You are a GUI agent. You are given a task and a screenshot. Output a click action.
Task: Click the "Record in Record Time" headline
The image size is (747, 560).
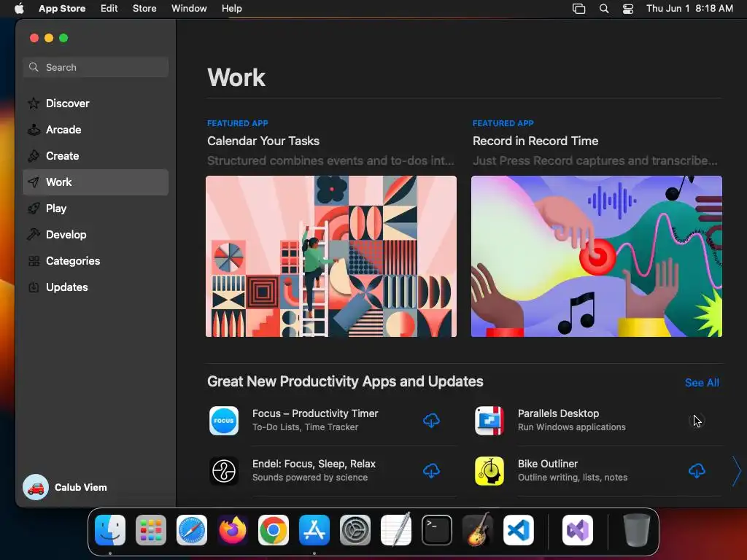pyautogui.click(x=535, y=141)
